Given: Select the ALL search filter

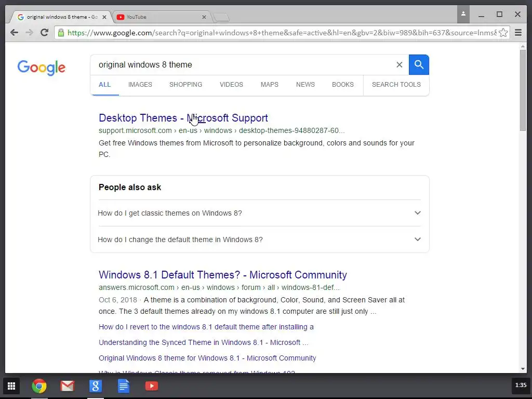Looking at the screenshot, I should (x=104, y=85).
